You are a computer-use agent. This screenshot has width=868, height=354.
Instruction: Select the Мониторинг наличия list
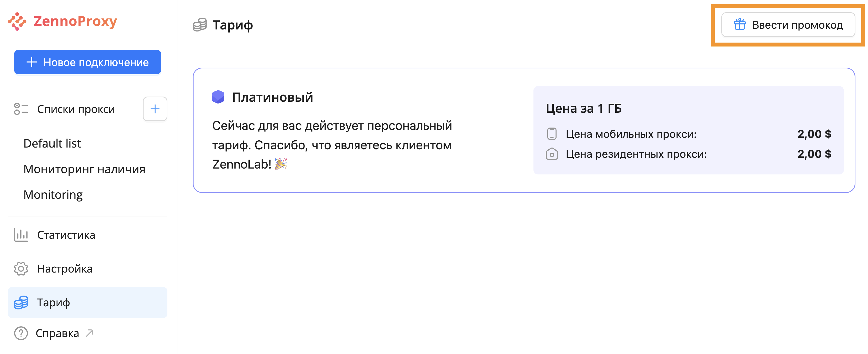pos(84,169)
